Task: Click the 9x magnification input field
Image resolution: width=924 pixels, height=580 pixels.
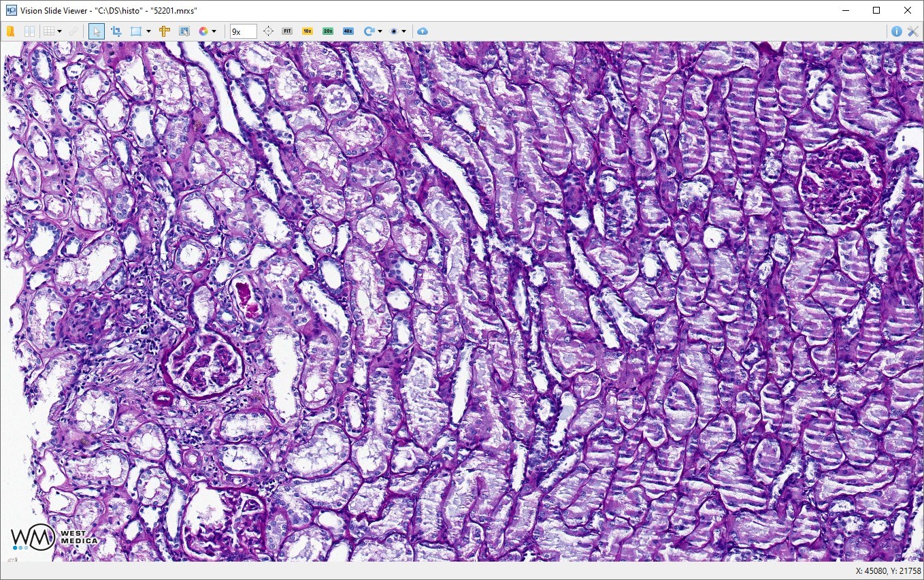Action: point(243,31)
